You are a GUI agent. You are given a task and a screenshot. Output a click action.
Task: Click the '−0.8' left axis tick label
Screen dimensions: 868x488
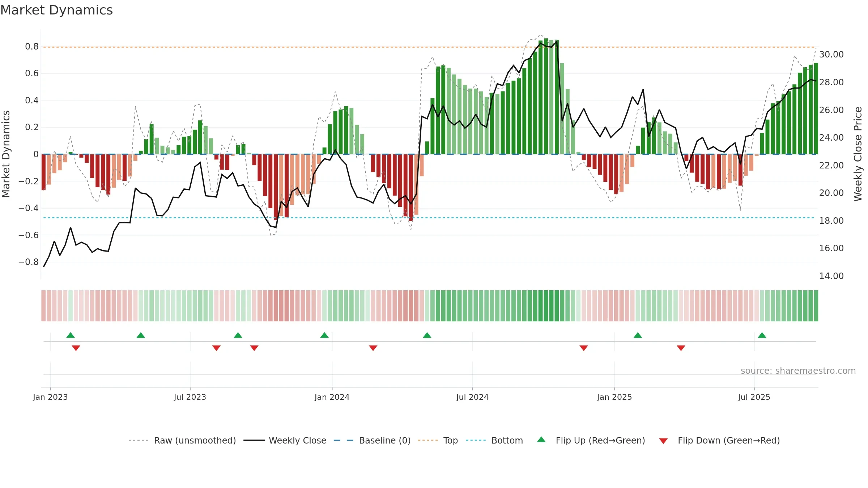tap(29, 262)
